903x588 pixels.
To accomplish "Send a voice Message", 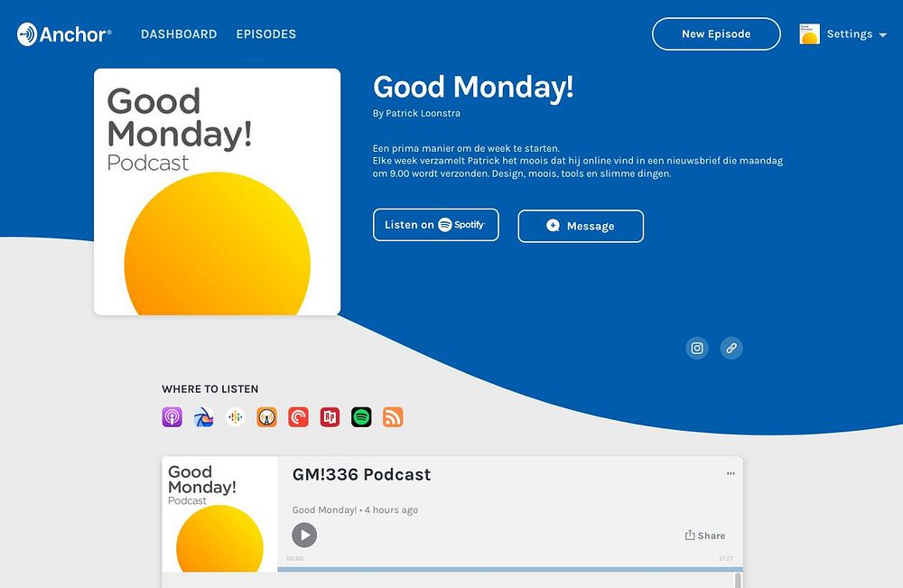I will (x=581, y=227).
